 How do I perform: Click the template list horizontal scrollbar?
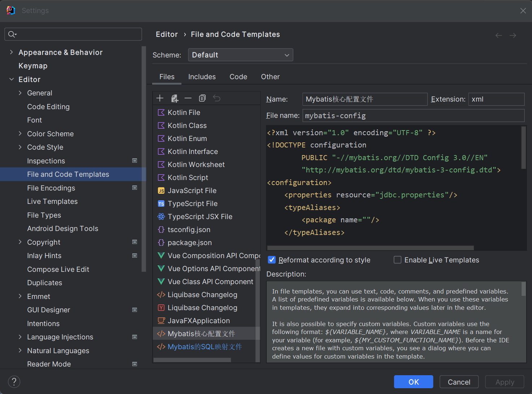[x=192, y=360]
